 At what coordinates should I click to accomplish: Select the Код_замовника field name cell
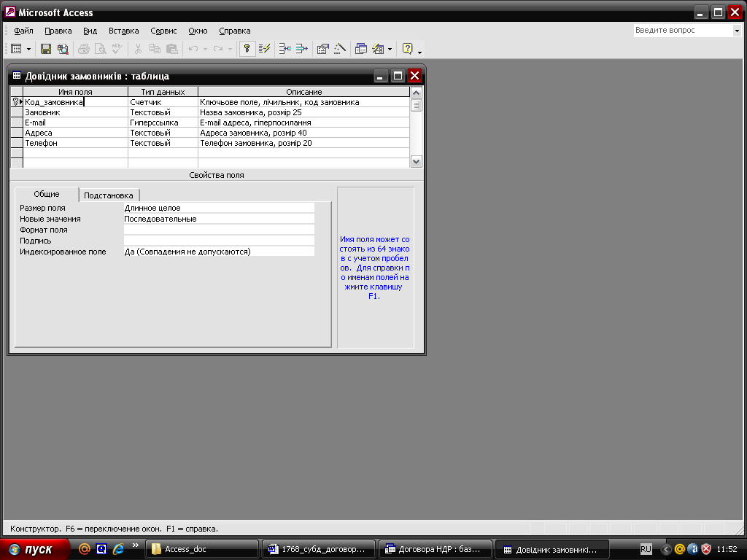pos(75,102)
